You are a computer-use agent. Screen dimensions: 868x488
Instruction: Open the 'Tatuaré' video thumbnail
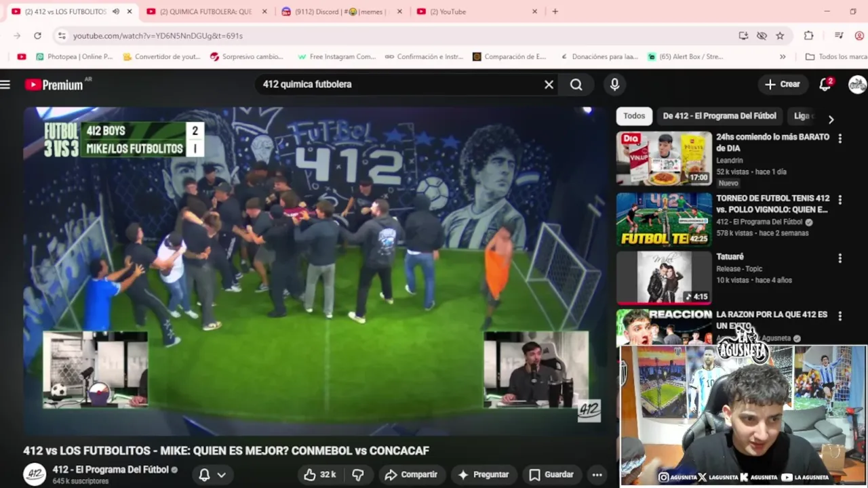tap(664, 277)
